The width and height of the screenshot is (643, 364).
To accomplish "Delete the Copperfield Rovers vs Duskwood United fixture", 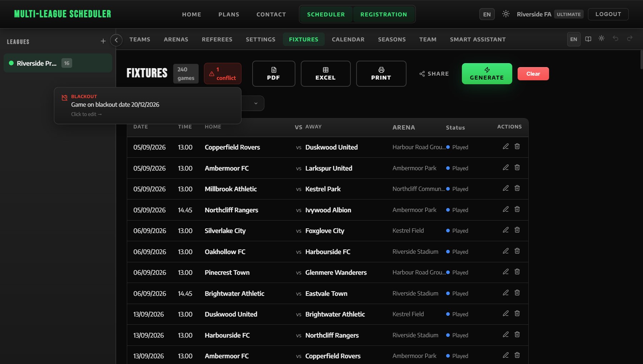I will click(517, 147).
